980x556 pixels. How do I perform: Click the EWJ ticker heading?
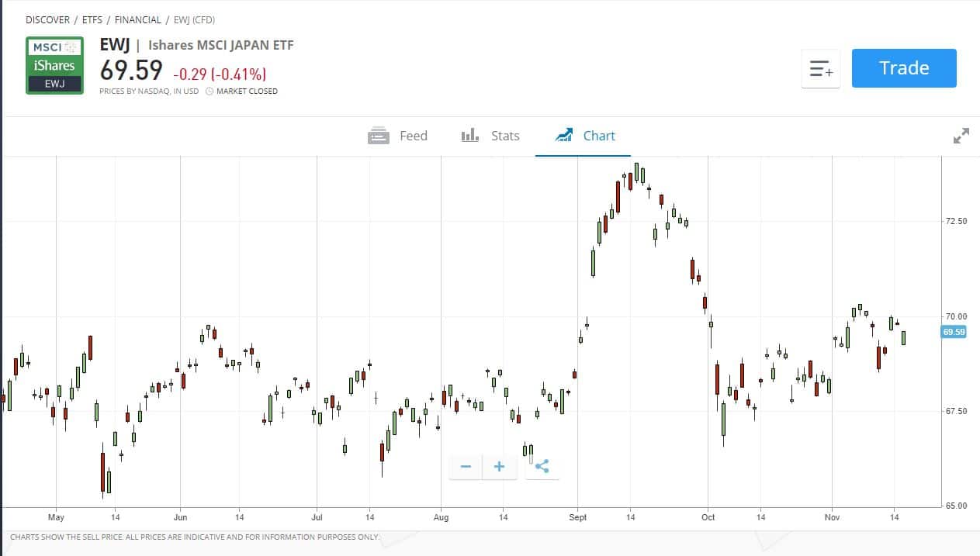[x=116, y=44]
